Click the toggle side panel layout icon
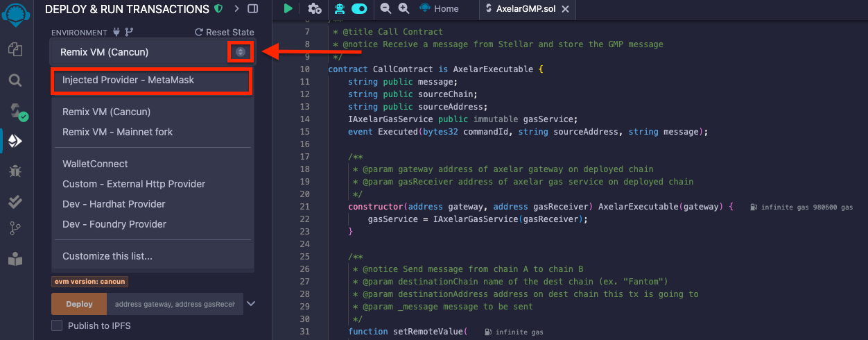The width and height of the screenshot is (868, 340). tap(253, 9)
